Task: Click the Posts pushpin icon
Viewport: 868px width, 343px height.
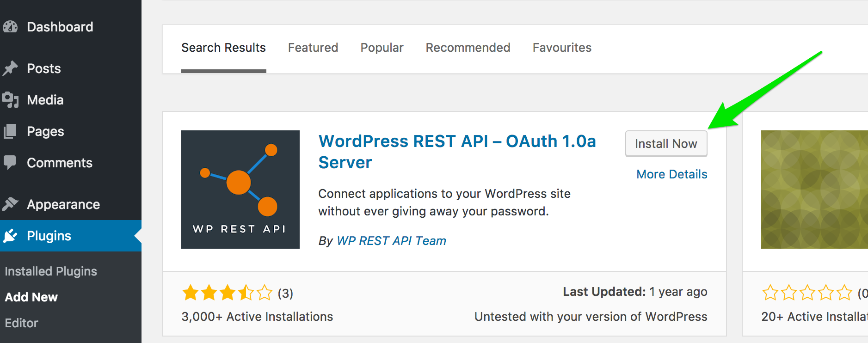Action: coord(10,68)
